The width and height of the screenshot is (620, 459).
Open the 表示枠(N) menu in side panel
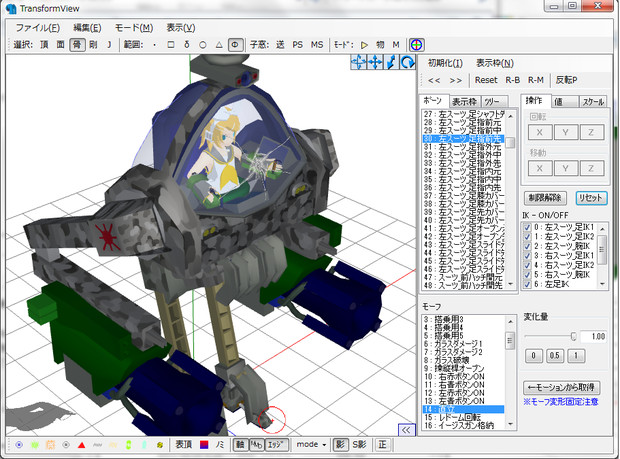pos(495,63)
